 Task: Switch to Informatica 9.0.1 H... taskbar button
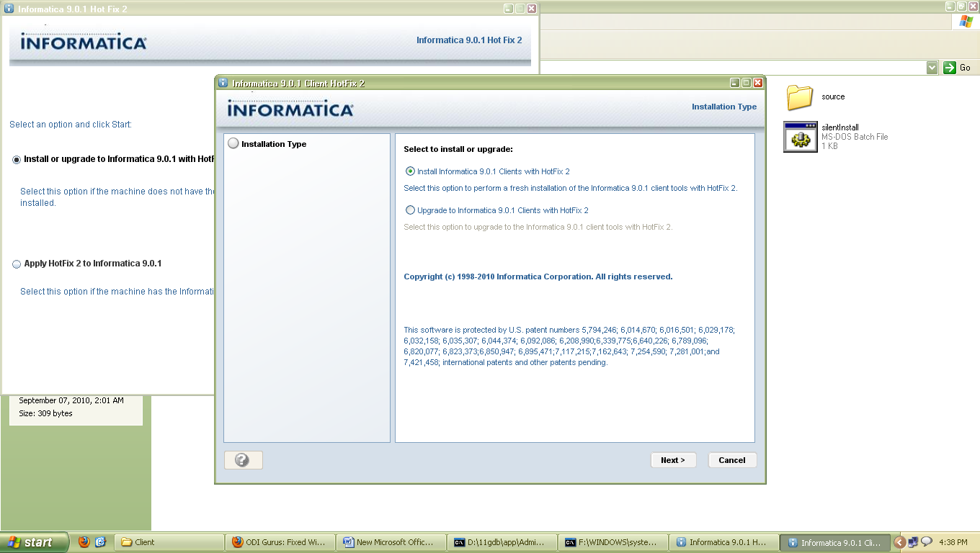pos(725,542)
